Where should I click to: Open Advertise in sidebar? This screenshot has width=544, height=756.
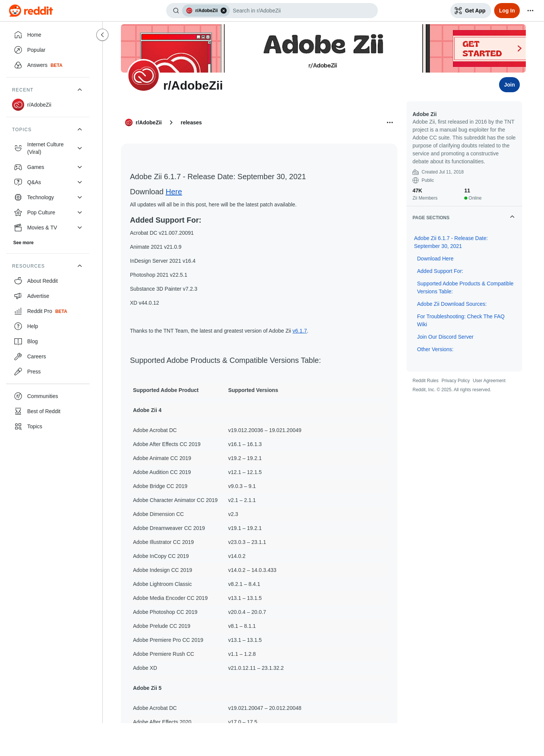48,296
